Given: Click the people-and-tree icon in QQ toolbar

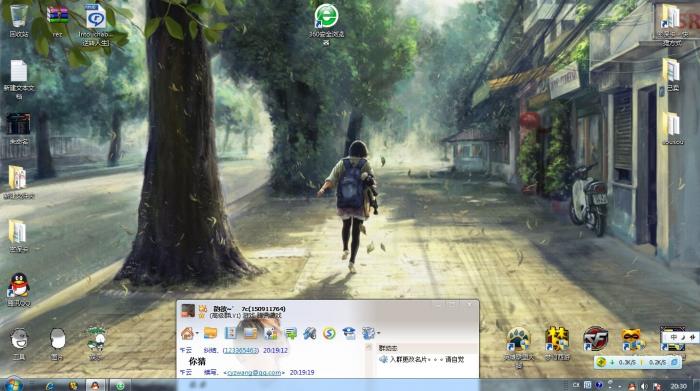Looking at the screenshot, I should click(x=271, y=333).
